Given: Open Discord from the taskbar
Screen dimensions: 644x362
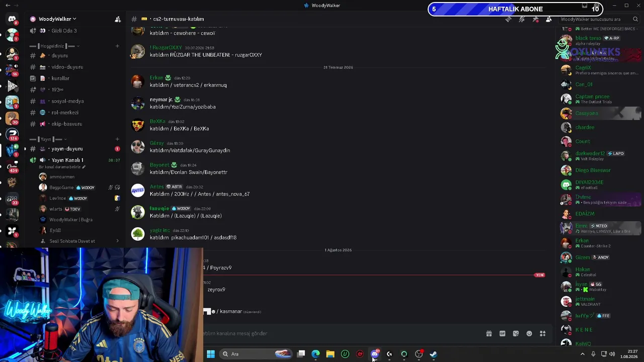Looking at the screenshot, I should [374, 354].
